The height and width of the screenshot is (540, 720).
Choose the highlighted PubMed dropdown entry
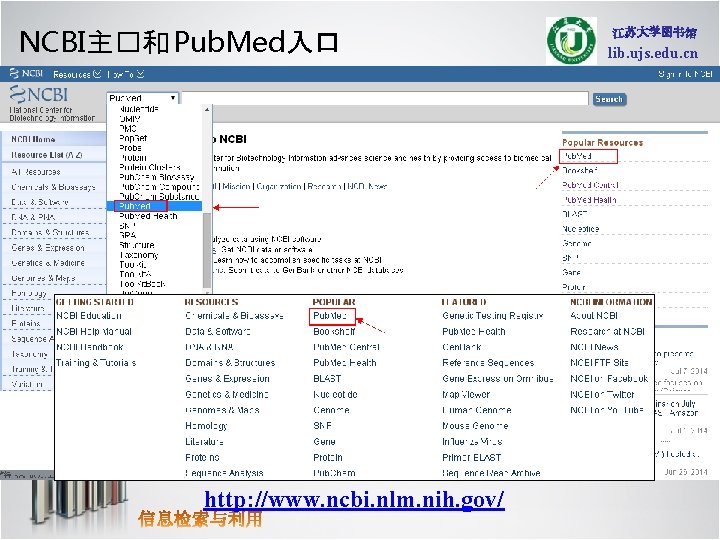pyautogui.click(x=154, y=206)
